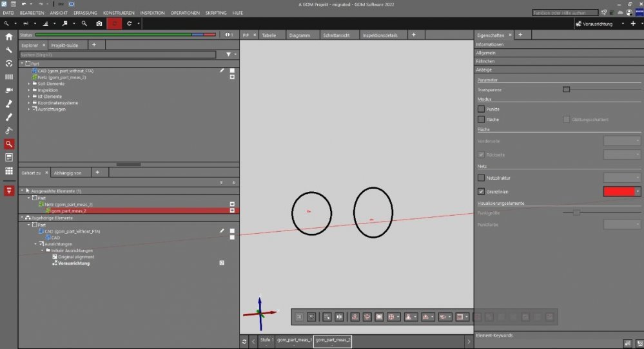Screen dimensions: 644x349
Task: Click the red magnifier icon in sidebar
Action: pos(9,144)
